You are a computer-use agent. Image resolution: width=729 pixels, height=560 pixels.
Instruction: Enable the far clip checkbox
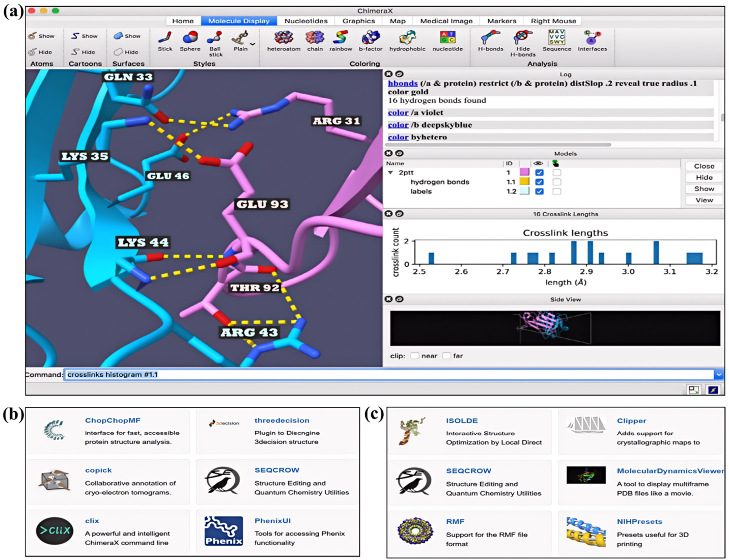point(446,356)
